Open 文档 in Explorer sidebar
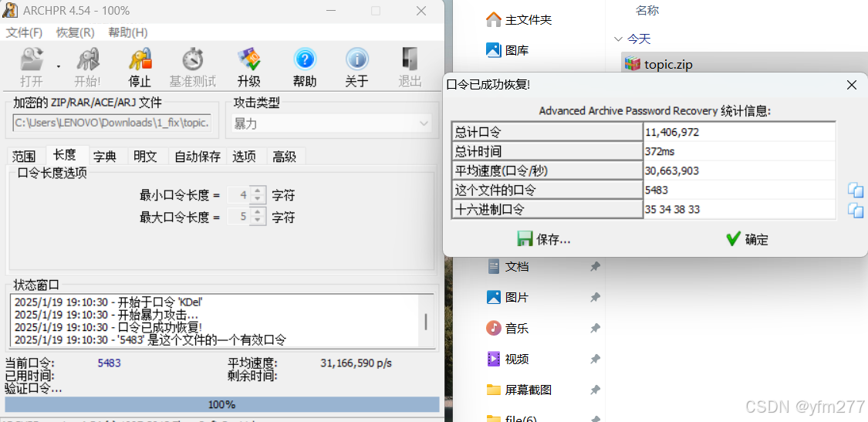The width and height of the screenshot is (868, 422). [x=507, y=267]
